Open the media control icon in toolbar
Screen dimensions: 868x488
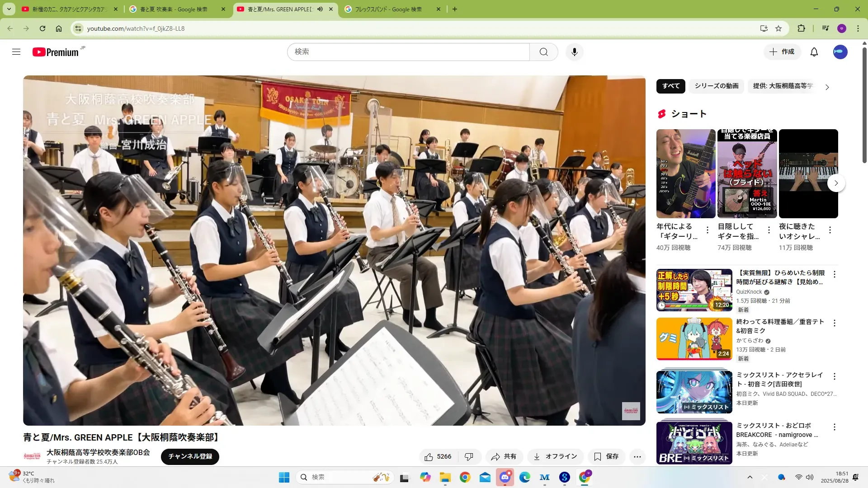[826, 28]
